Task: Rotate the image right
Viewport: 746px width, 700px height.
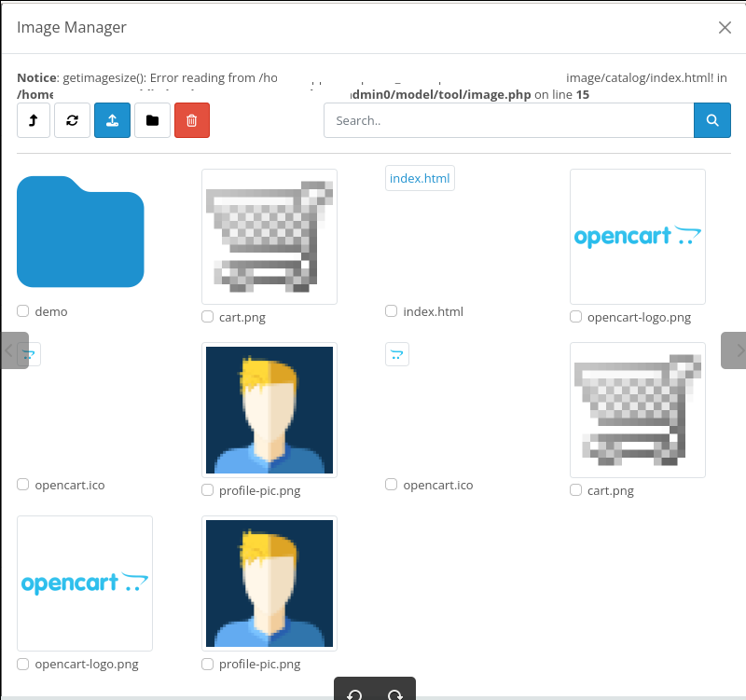Action: (394, 693)
